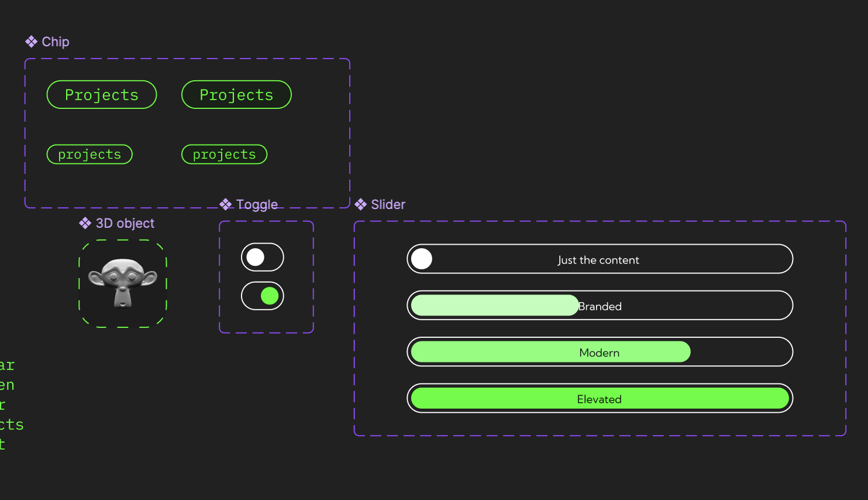Click the Branded slider's light green fill

point(494,306)
